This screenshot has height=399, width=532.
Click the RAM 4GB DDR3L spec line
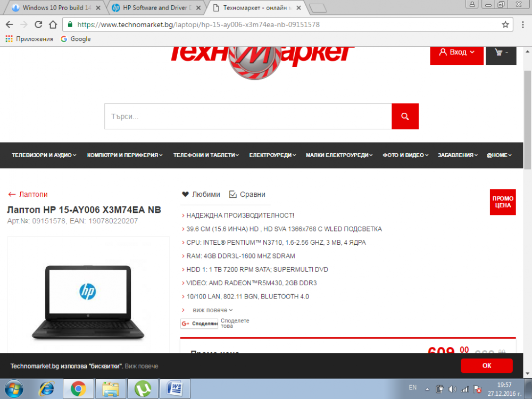240,256
